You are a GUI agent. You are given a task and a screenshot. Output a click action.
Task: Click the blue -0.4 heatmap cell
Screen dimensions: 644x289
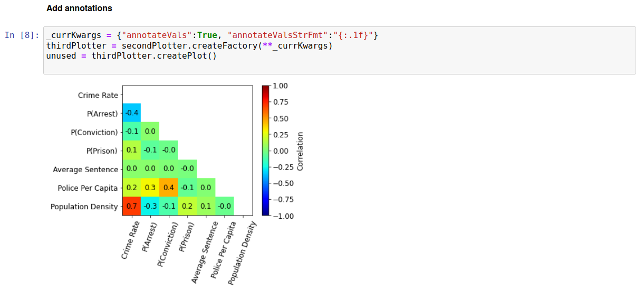coord(132,113)
